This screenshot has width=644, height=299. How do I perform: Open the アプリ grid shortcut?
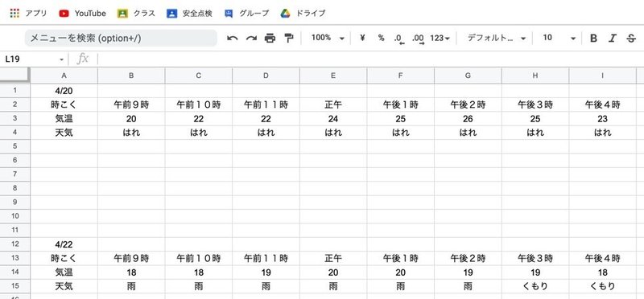click(28, 13)
